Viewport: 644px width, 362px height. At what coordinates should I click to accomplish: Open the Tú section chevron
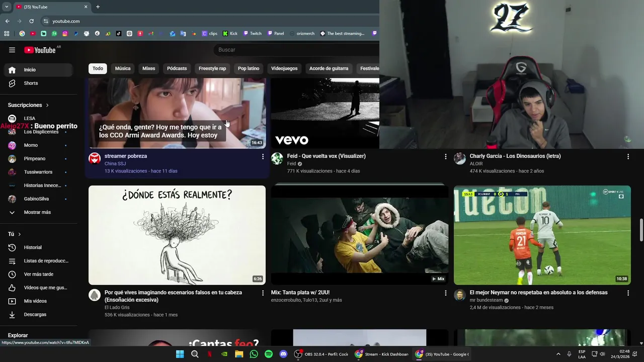20,234
